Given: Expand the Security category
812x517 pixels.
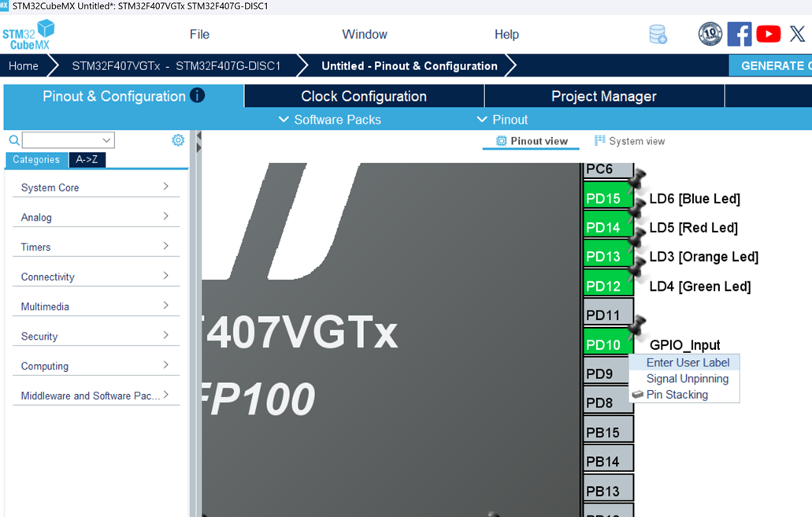Looking at the screenshot, I should 96,336.
